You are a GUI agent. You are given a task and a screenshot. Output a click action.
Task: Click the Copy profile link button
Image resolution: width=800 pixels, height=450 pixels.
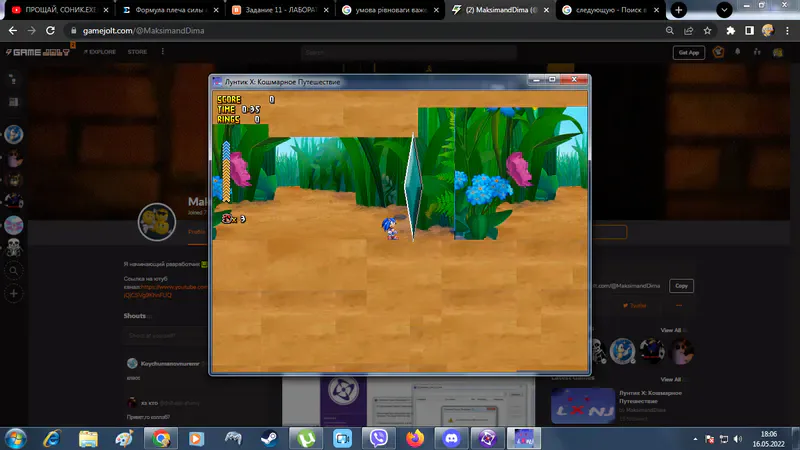pos(682,286)
